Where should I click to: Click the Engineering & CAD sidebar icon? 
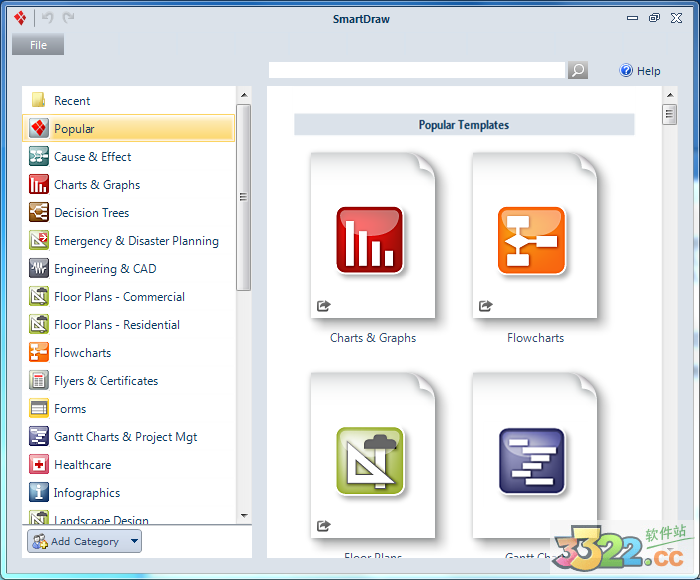[39, 268]
